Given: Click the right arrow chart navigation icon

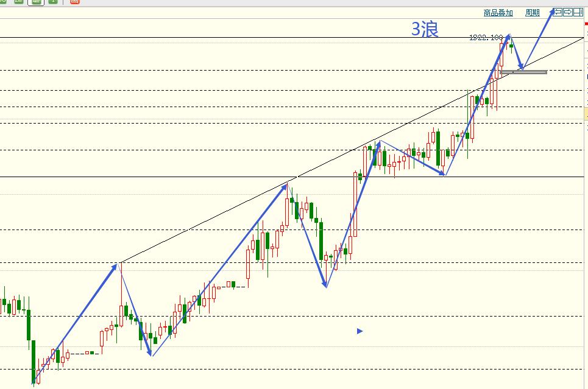Looking at the screenshot, I should (568, 12).
